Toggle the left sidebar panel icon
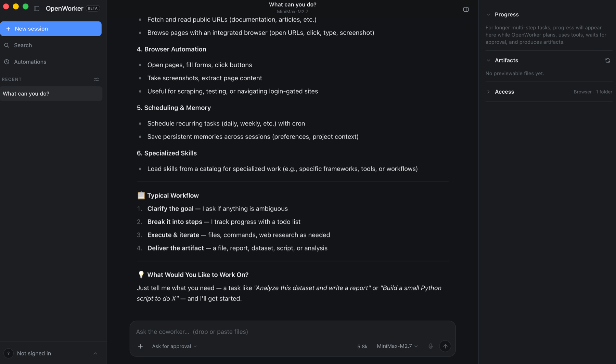This screenshot has width=616, height=364. (x=37, y=9)
